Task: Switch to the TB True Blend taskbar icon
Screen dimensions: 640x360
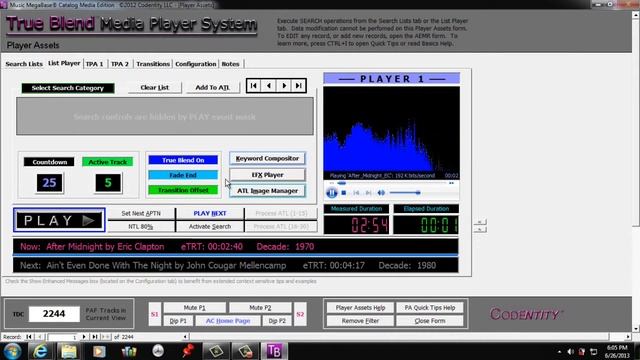Action: click(x=275, y=351)
